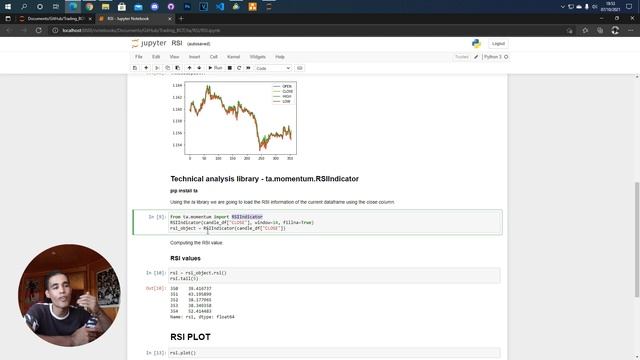This screenshot has height=360, width=640.
Task: Show hidden system tray icons
Action: [563, 7]
